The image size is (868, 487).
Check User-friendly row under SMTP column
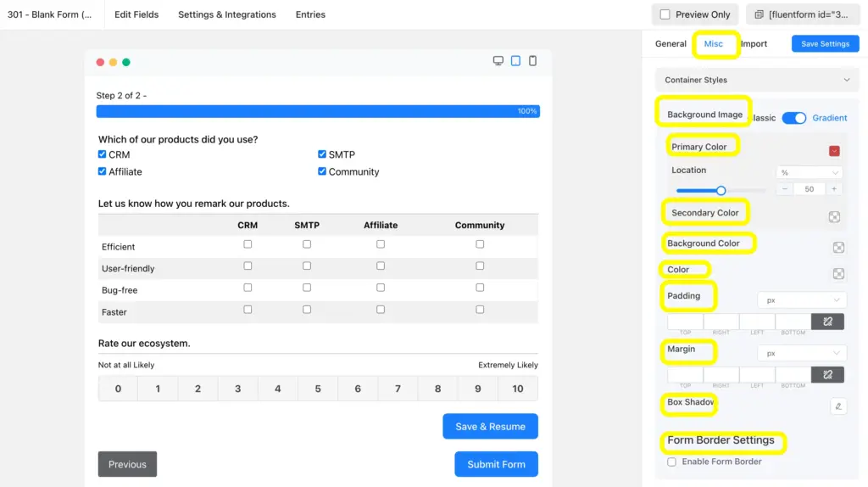click(x=307, y=266)
